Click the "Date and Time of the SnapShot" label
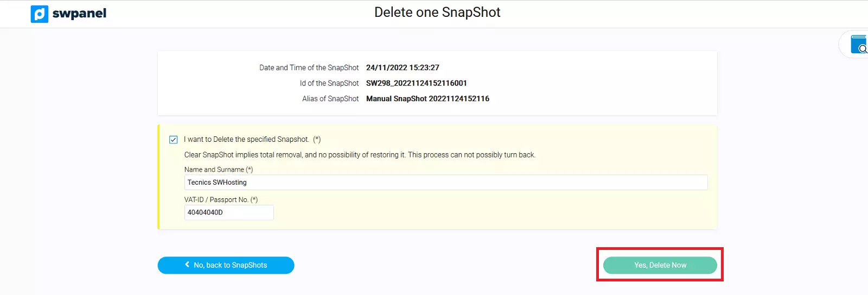 (x=309, y=68)
